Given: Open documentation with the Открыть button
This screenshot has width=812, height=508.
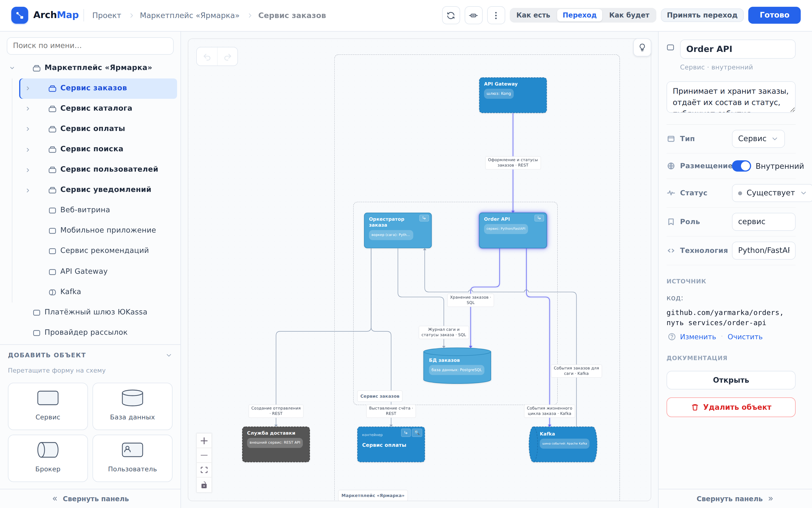Looking at the screenshot, I should (731, 380).
